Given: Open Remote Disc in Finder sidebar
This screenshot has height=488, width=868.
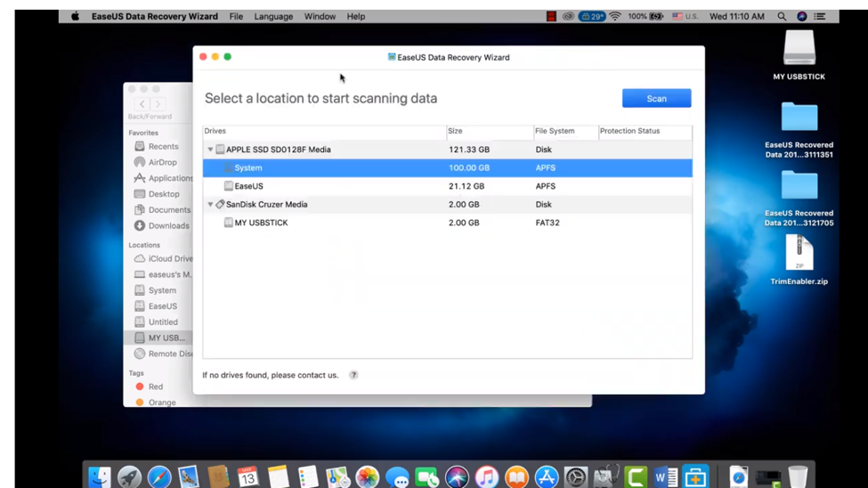Looking at the screenshot, I should (x=163, y=354).
